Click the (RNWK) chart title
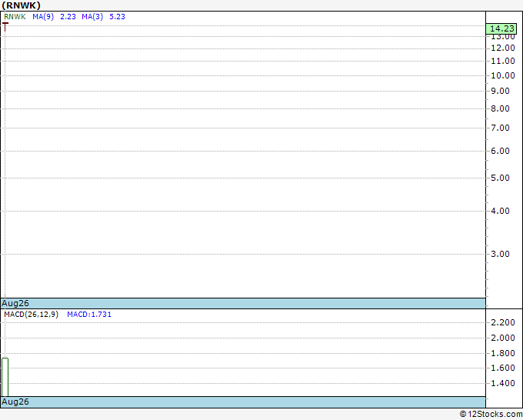The width and height of the screenshot is (523, 420). (21, 5)
